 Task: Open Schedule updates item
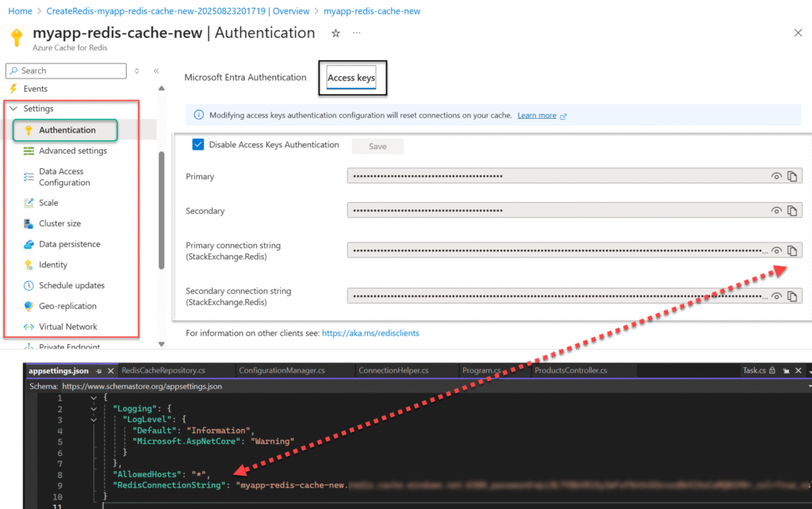(71, 285)
